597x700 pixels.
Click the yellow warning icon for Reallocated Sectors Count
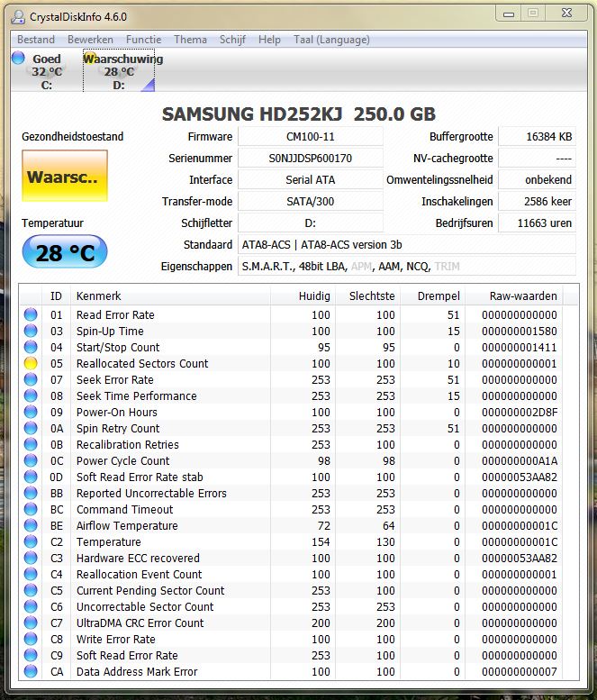click(x=31, y=363)
